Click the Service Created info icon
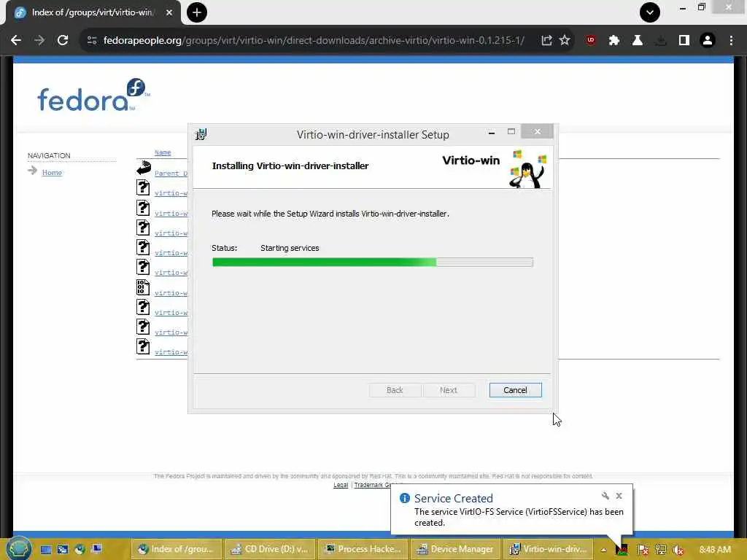This screenshot has height=560, width=747. (x=404, y=498)
